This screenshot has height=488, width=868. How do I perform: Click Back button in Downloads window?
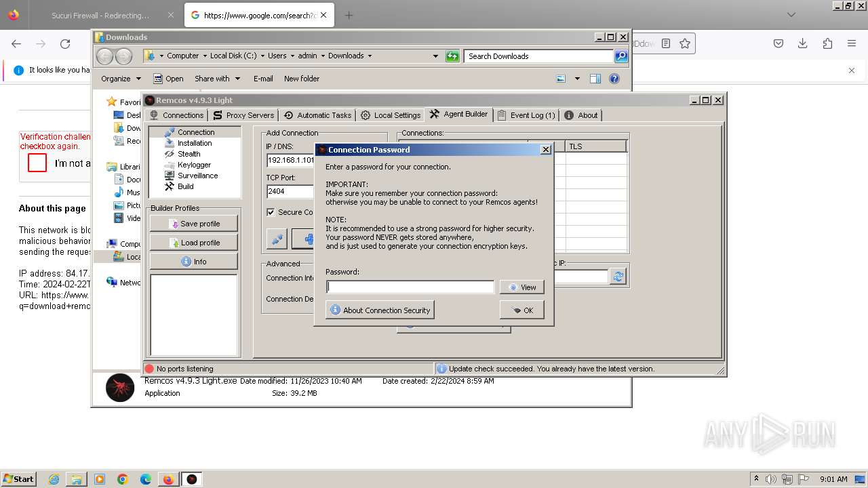coord(104,56)
